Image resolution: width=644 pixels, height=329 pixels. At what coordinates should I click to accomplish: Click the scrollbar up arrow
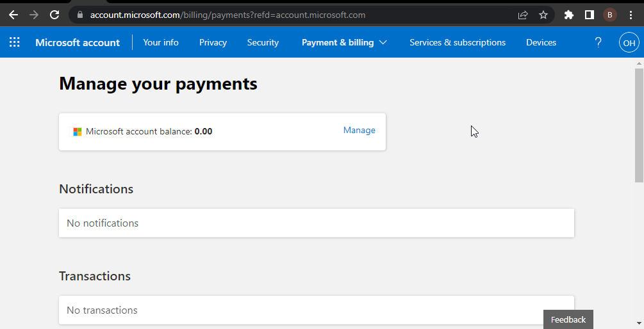pos(639,63)
